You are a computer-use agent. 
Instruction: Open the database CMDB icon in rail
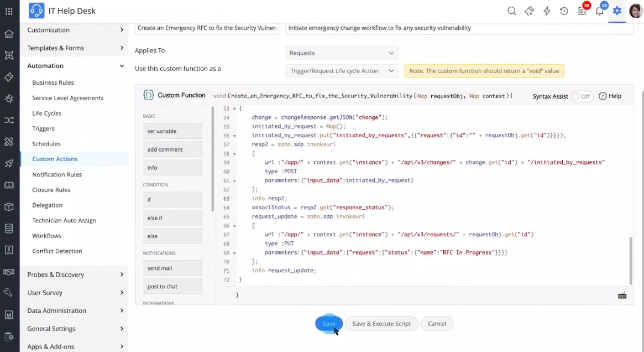(x=9, y=228)
